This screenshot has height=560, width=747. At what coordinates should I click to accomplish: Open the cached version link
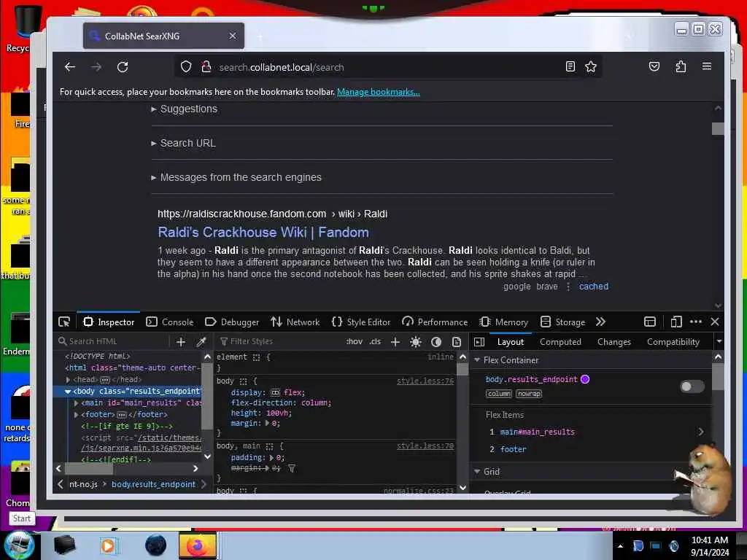594,287
